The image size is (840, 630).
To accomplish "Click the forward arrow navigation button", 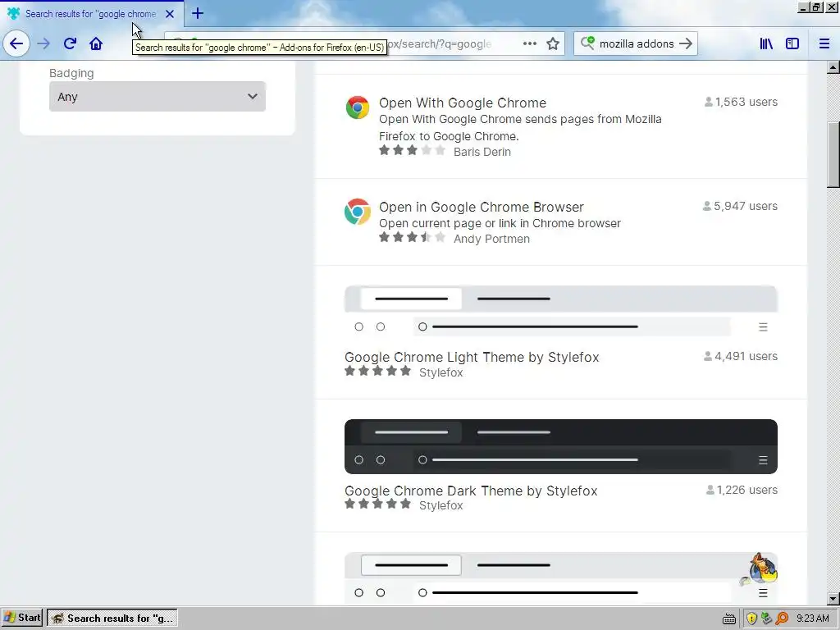I will (43, 43).
